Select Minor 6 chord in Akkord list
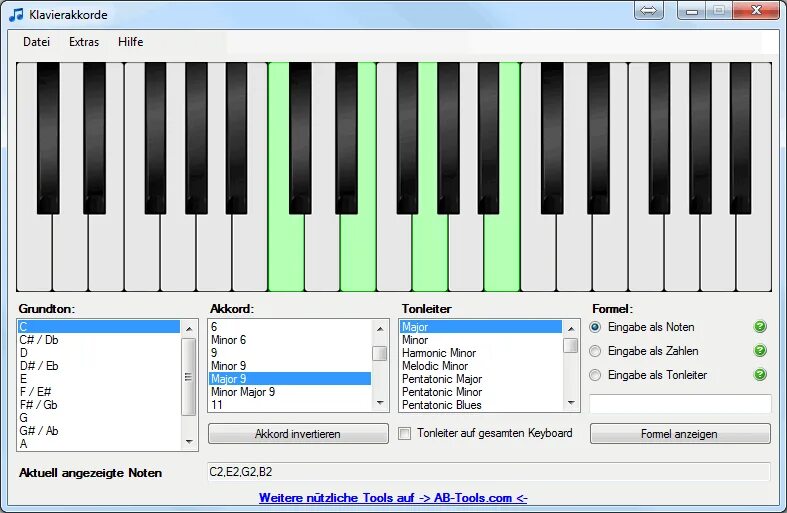Viewport: 787px width, 513px height. point(290,340)
